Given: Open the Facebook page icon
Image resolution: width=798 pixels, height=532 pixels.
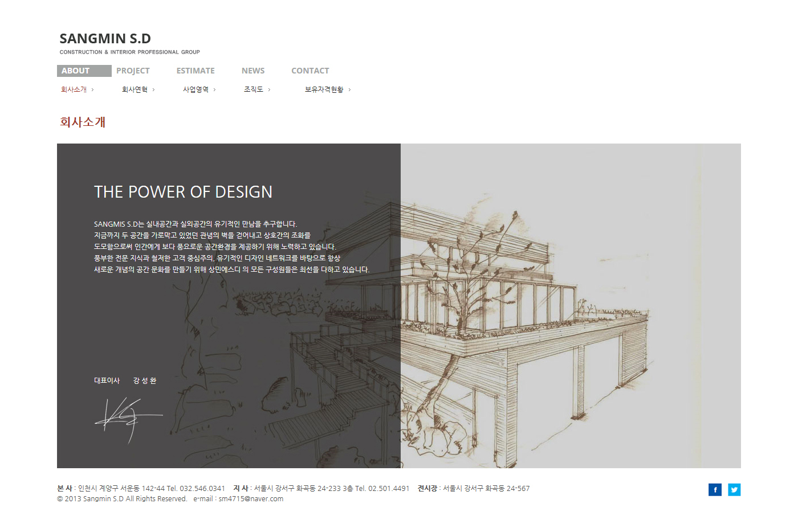Looking at the screenshot, I should (715, 490).
